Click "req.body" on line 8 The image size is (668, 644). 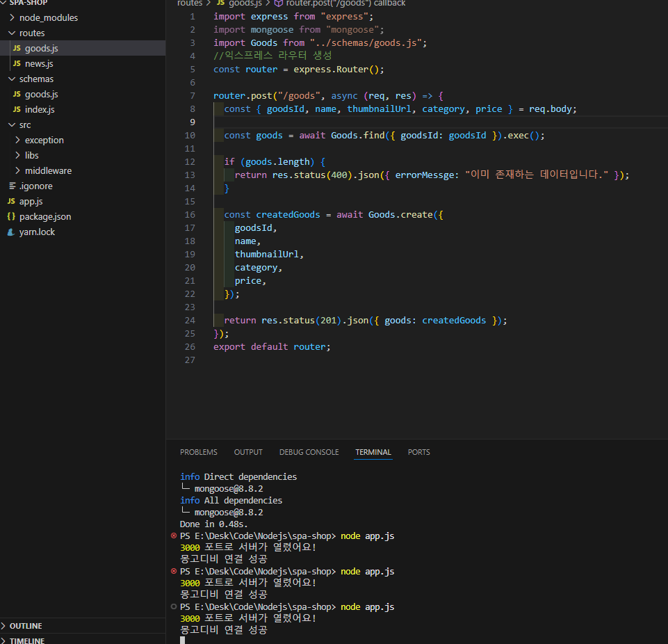(550, 108)
